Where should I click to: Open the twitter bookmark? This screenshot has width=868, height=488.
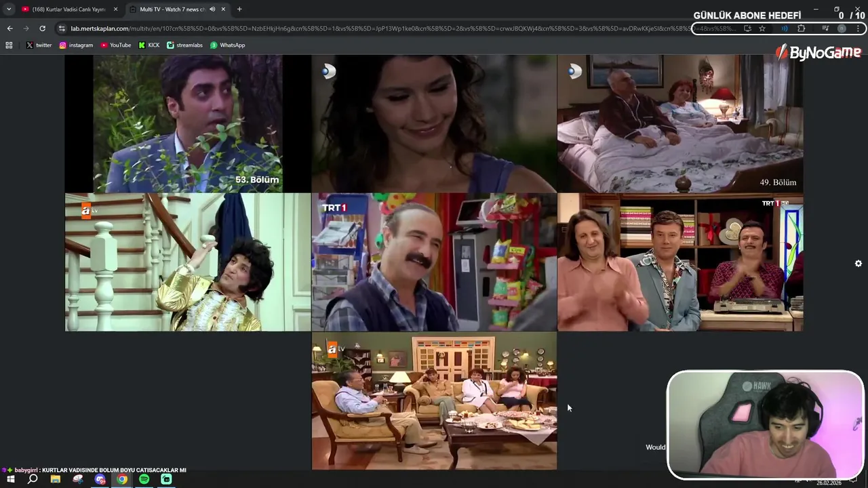pyautogui.click(x=39, y=45)
